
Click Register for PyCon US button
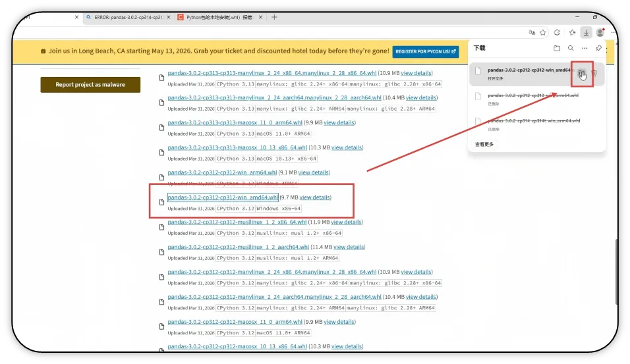[x=426, y=51]
